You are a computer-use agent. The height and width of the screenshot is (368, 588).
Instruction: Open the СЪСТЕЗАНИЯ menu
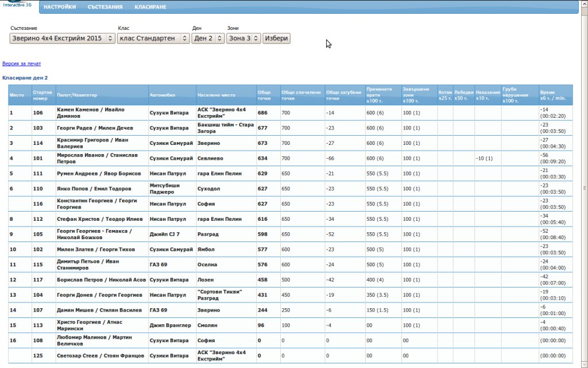105,7
